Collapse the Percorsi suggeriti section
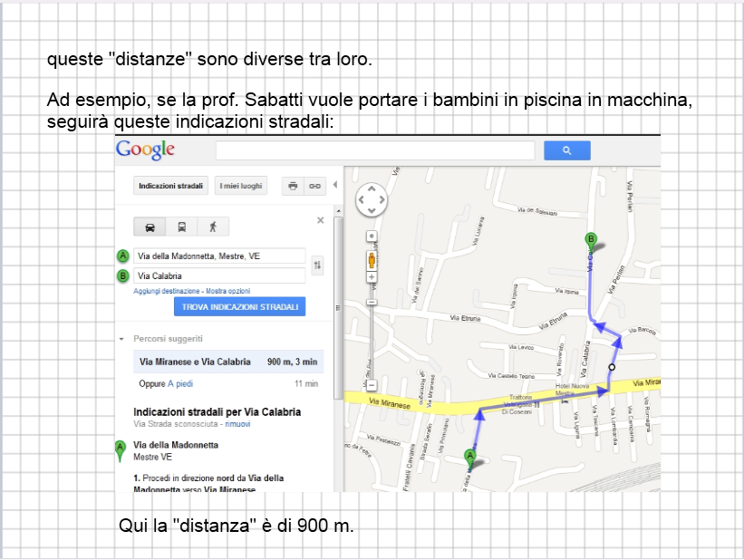Image resolution: width=744 pixels, height=560 pixels. (x=121, y=339)
